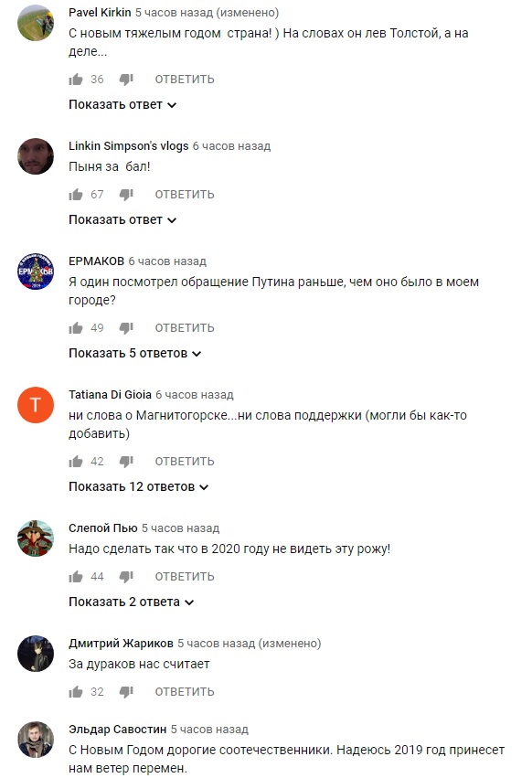Show 2 replies under Слепой Пью
Image resolution: width=532 pixels, height=778 pixels.
click(x=131, y=602)
